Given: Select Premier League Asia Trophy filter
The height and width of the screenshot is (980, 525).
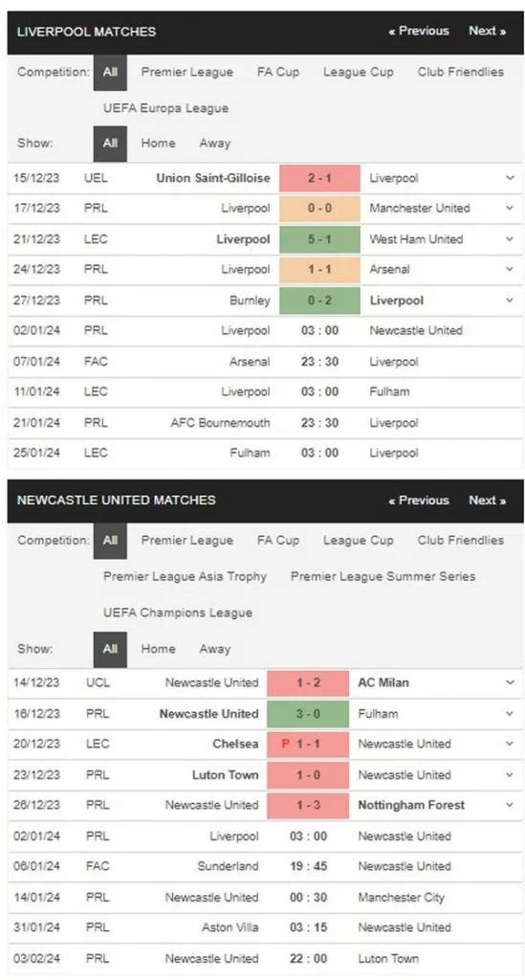Looking at the screenshot, I should coord(185,576).
